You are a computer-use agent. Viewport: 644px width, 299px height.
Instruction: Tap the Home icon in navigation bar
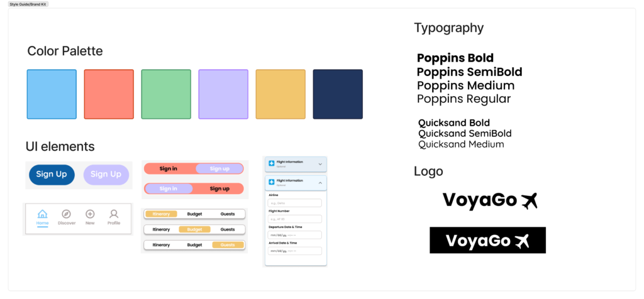43,214
